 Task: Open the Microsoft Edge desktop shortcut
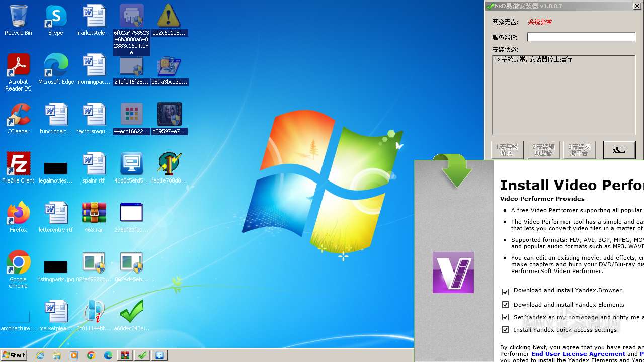(x=56, y=69)
